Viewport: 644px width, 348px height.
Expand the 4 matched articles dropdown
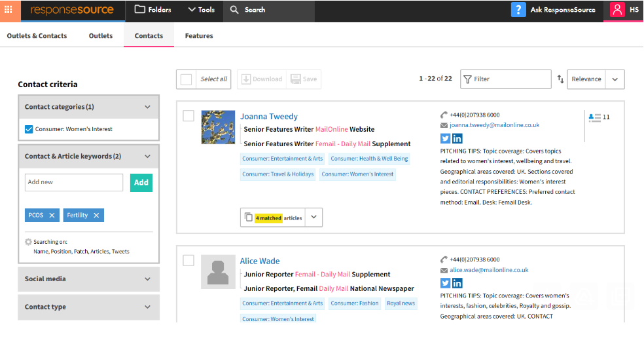[x=313, y=218]
